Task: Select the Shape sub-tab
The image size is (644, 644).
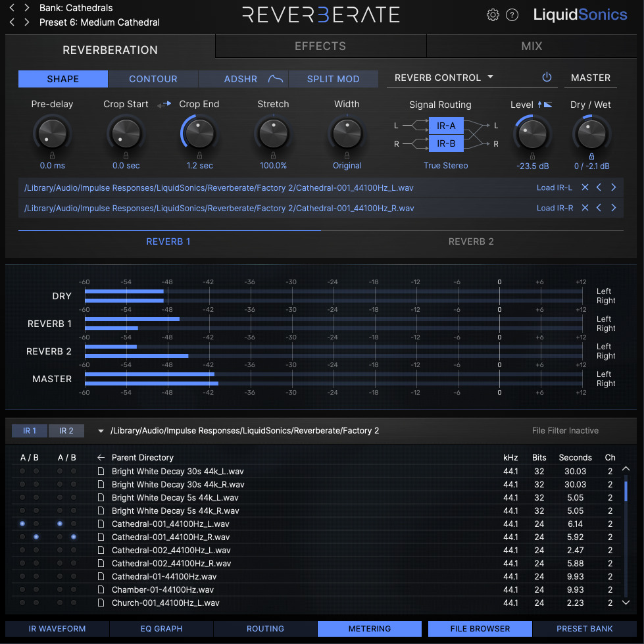Action: [63, 79]
